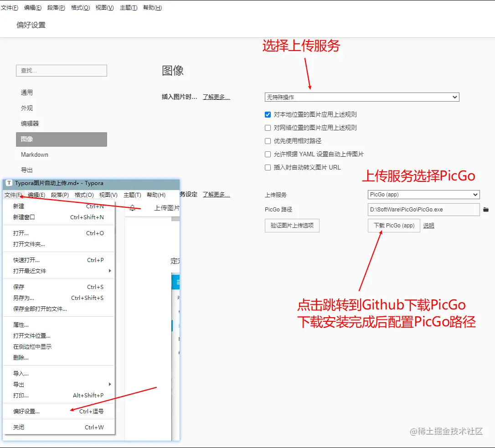Choose 新建窗口 in the File menu
Viewport: 495px width, 448px height.
(58, 217)
